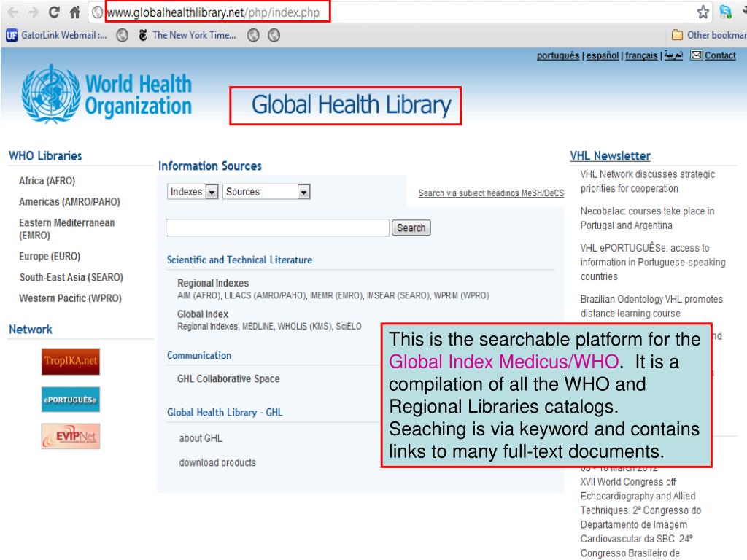
Task: Open the Contact link
Action: pyautogui.click(x=720, y=55)
